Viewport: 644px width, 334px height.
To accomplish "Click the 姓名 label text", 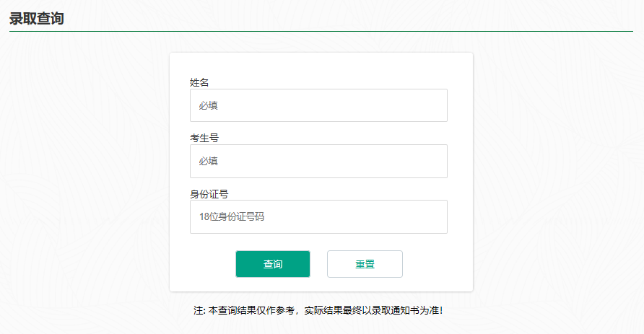I will point(199,82).
